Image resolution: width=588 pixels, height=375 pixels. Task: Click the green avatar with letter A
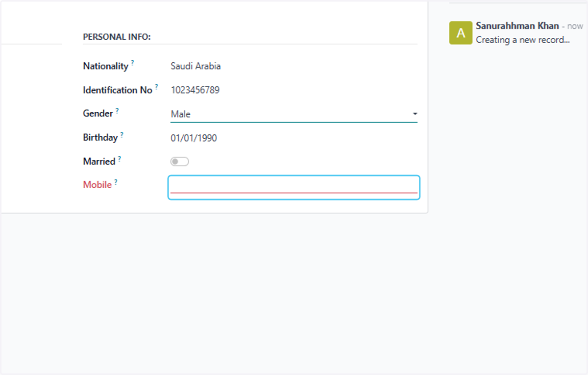(461, 33)
